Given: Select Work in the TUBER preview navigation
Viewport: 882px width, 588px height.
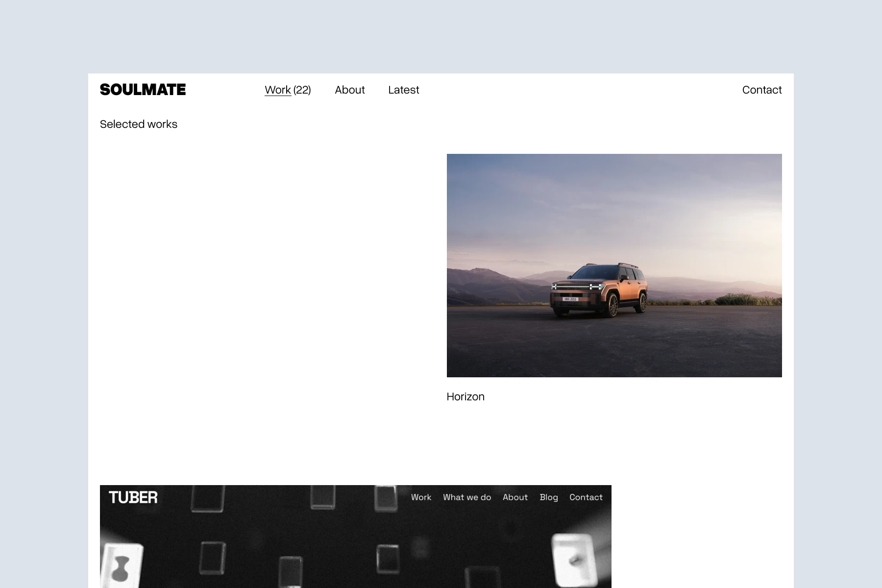Looking at the screenshot, I should [x=421, y=497].
